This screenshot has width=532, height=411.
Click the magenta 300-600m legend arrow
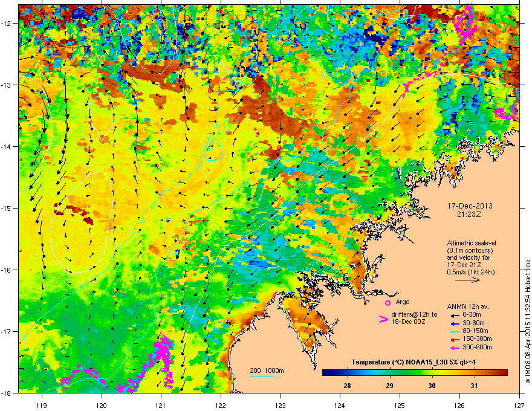coord(454,348)
